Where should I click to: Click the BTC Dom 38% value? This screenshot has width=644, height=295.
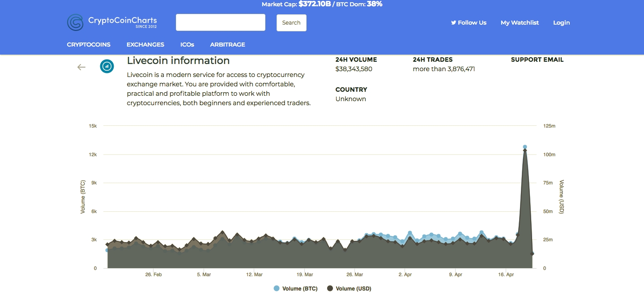pyautogui.click(x=375, y=4)
